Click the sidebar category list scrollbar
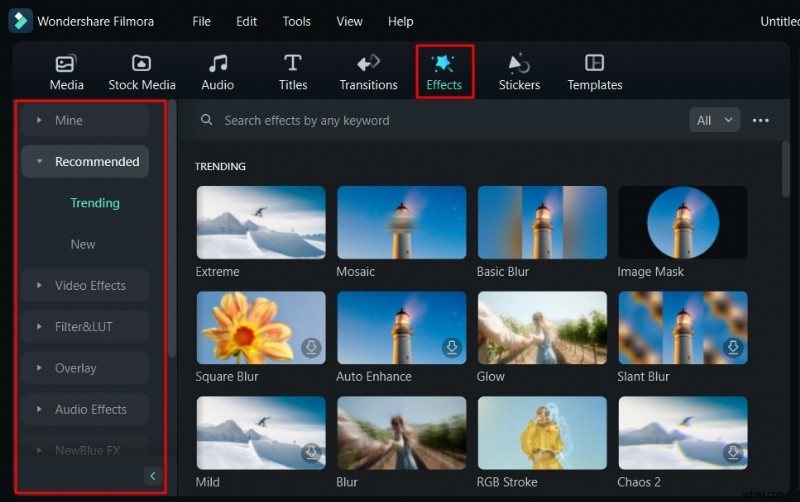The image size is (800, 502). coord(172,230)
